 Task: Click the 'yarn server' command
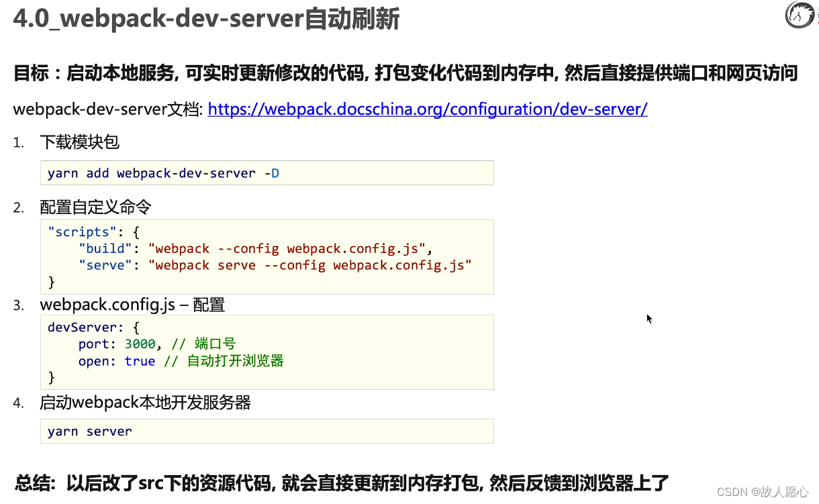tap(90, 432)
